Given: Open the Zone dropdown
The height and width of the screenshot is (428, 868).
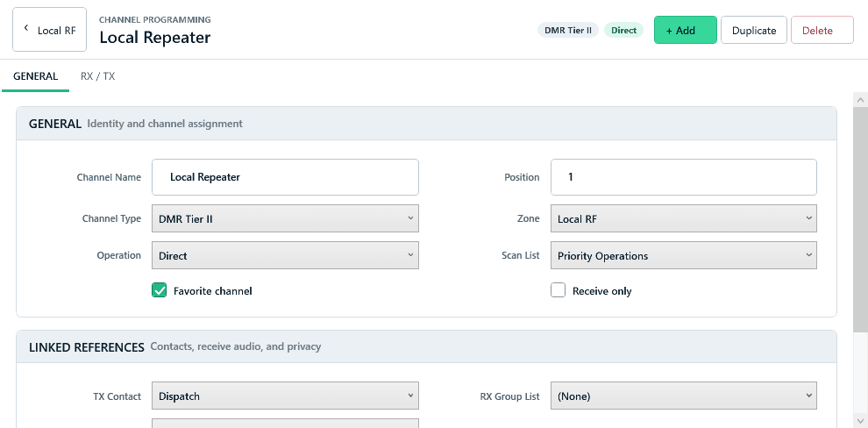Looking at the screenshot, I should (x=684, y=218).
